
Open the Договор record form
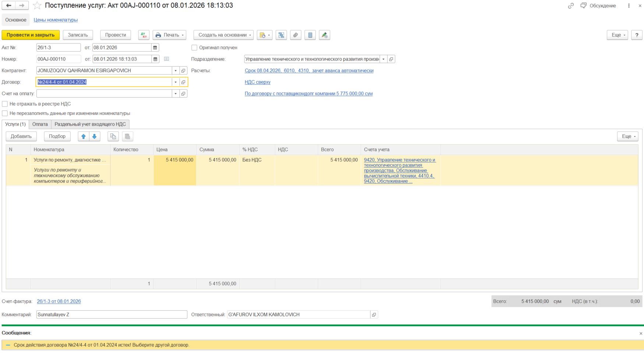[183, 82]
